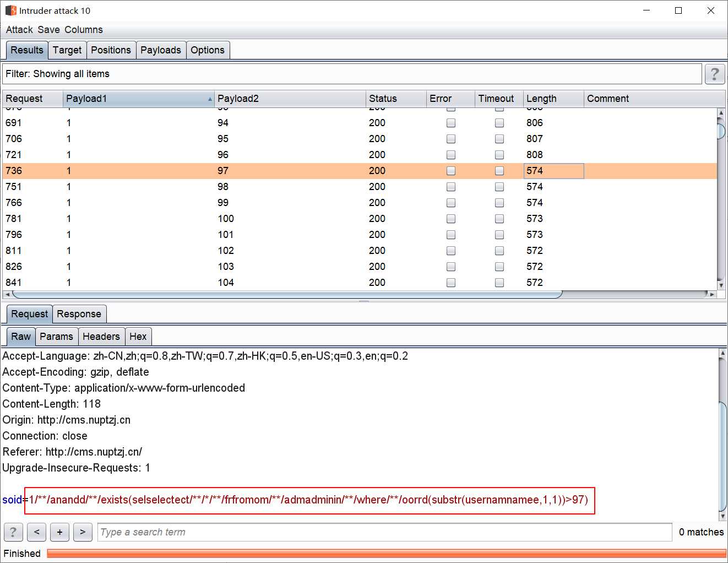Go to next search match button
This screenshot has width=728, height=563.
pyautogui.click(x=83, y=532)
